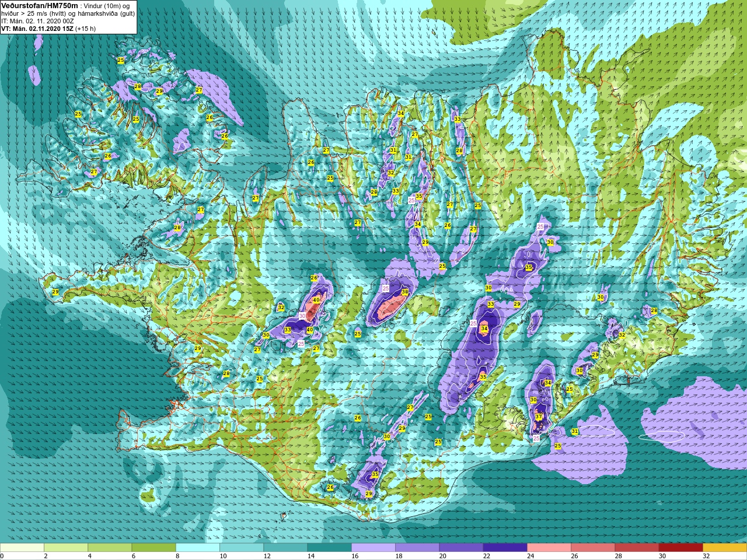
Task: Select the 18–20 purple legend swatch
Action: point(417,548)
